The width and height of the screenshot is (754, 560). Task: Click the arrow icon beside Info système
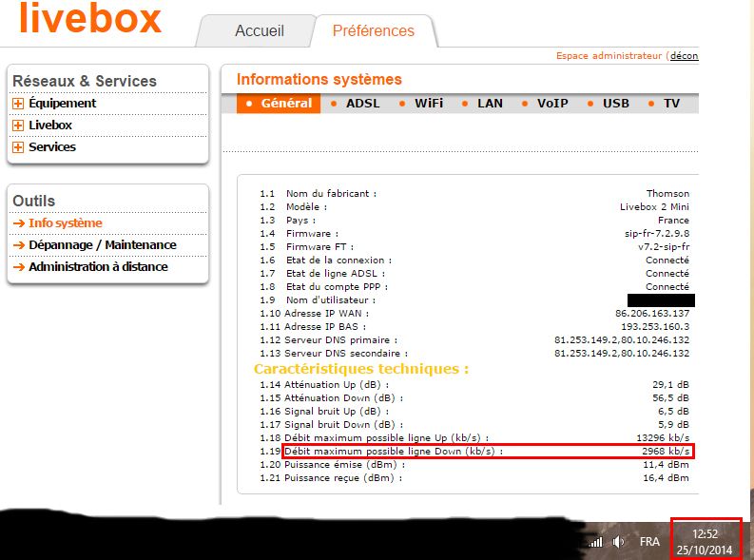pyautogui.click(x=19, y=223)
